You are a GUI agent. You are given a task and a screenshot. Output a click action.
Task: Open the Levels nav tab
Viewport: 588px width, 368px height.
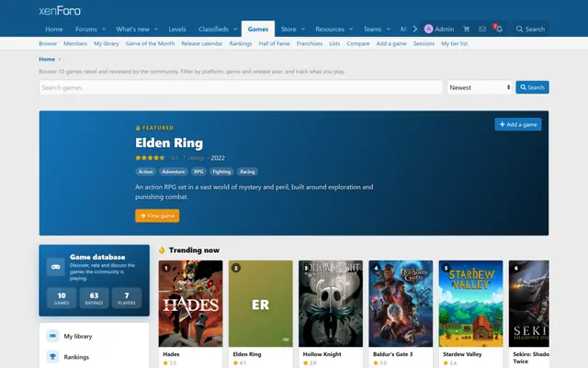pos(177,29)
